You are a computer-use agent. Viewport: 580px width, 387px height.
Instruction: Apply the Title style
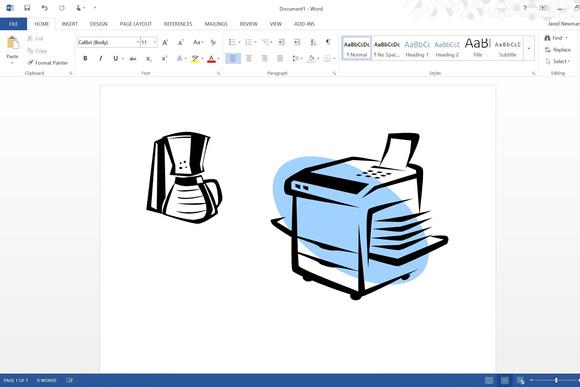pos(478,48)
